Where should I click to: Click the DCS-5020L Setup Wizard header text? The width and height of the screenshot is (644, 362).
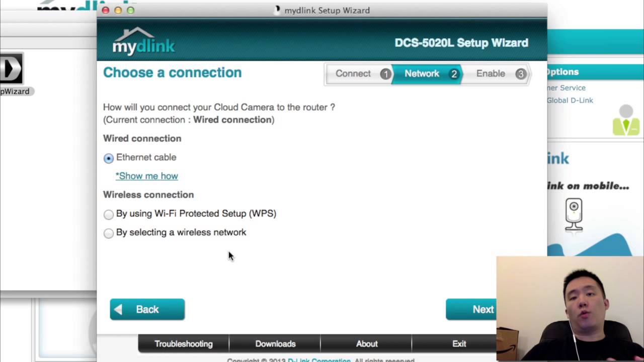pos(461,43)
